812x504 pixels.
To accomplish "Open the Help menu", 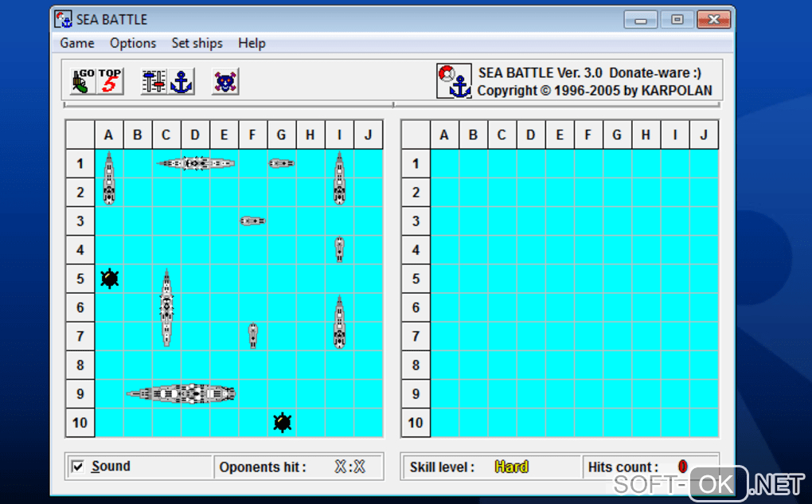I will (x=252, y=43).
